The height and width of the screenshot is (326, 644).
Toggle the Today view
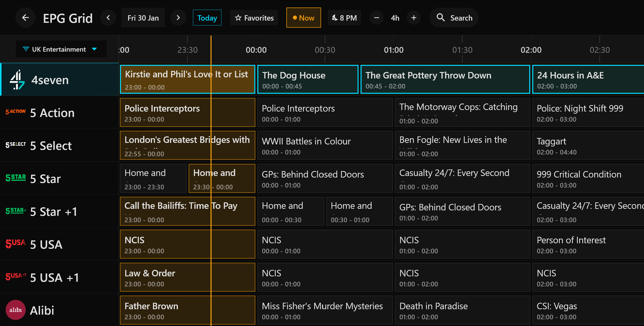207,17
